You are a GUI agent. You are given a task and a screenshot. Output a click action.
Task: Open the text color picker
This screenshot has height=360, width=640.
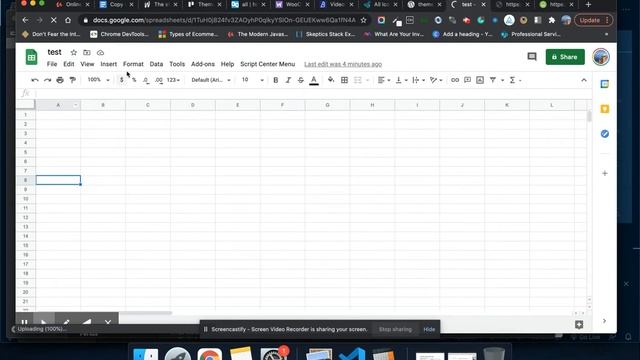[313, 80]
